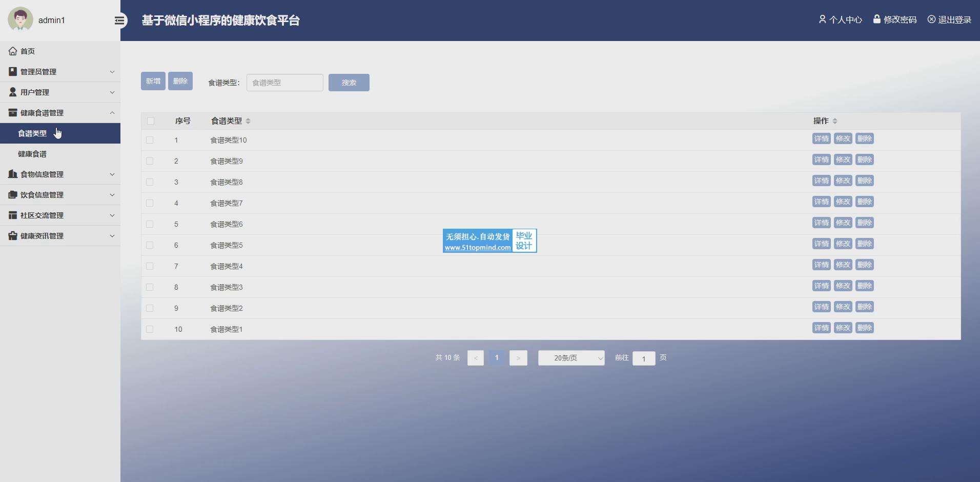This screenshot has height=482, width=980.
Task: Click the admin1 avatar image
Action: (21, 19)
